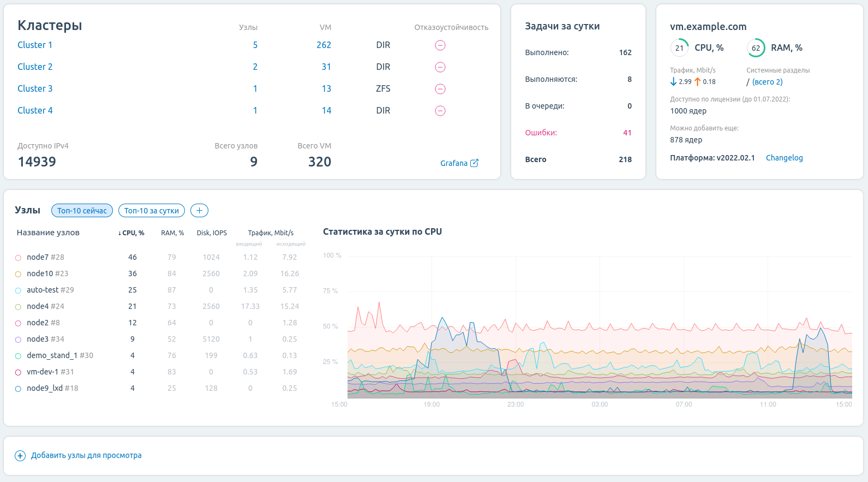Click Cluster 4 failover status icon

(x=440, y=111)
